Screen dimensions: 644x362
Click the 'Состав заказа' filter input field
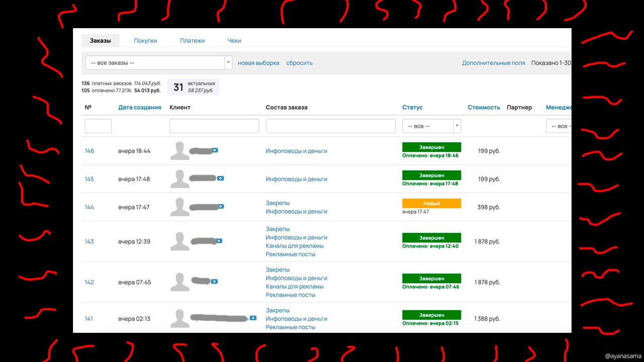click(x=330, y=126)
